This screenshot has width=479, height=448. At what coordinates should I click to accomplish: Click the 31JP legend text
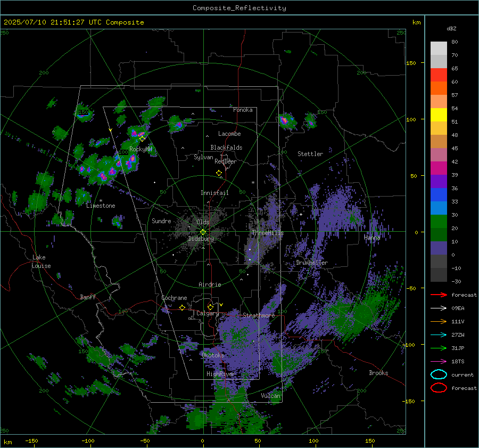click(x=458, y=348)
